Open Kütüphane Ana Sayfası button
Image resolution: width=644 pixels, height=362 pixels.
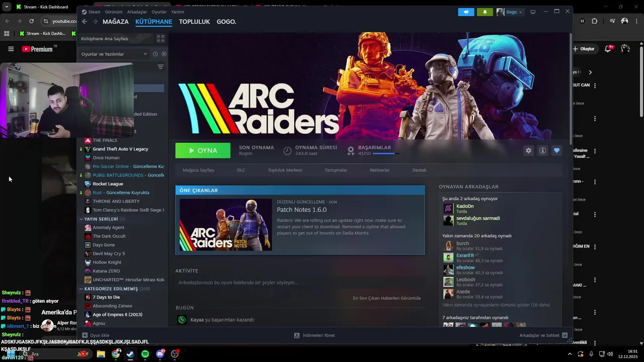pyautogui.click(x=116, y=38)
